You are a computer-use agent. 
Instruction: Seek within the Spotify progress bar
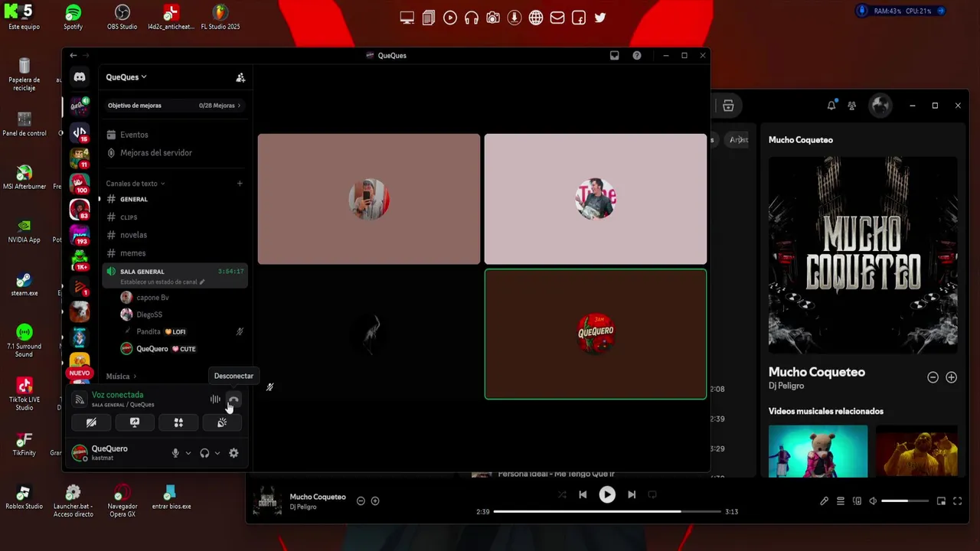tap(607, 512)
